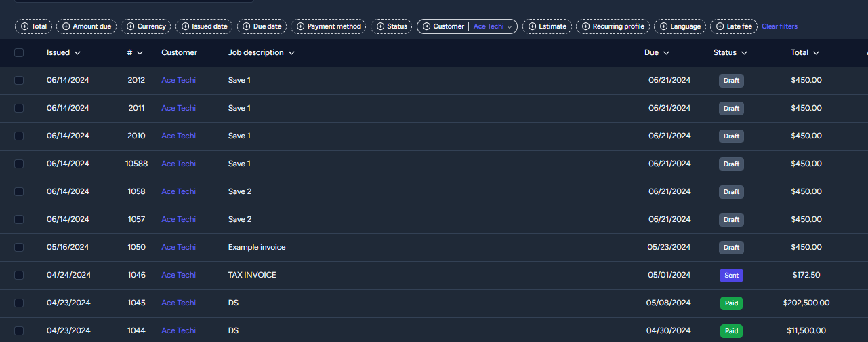Click the plus icon on Amount due filter
Viewport: 868px width, 342px height.
66,26
